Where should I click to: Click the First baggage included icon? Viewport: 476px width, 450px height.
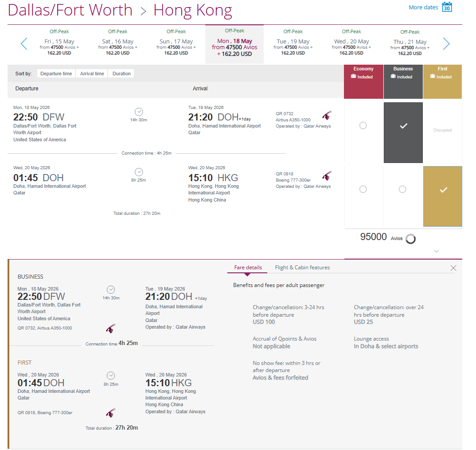(433, 77)
